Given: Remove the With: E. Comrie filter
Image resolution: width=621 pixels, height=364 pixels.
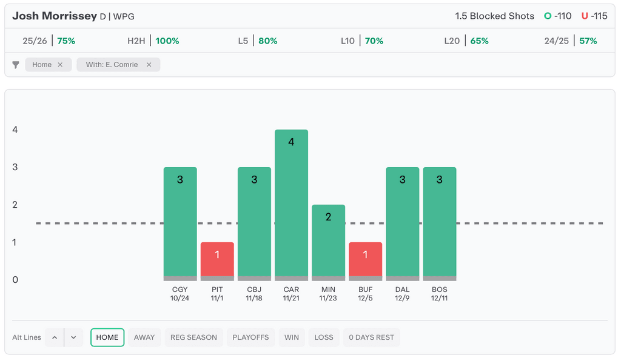Looking at the screenshot, I should point(149,65).
